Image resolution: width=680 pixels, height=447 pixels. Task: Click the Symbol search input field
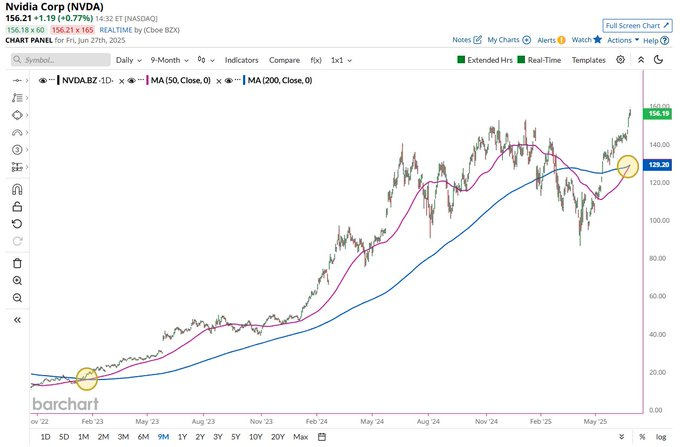[x=61, y=60]
